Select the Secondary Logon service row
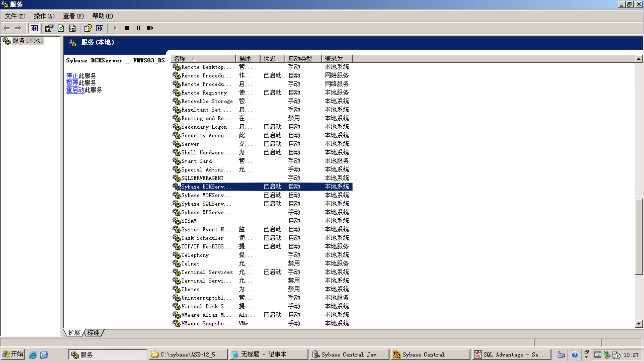This screenshot has width=644, height=362. (x=262, y=127)
